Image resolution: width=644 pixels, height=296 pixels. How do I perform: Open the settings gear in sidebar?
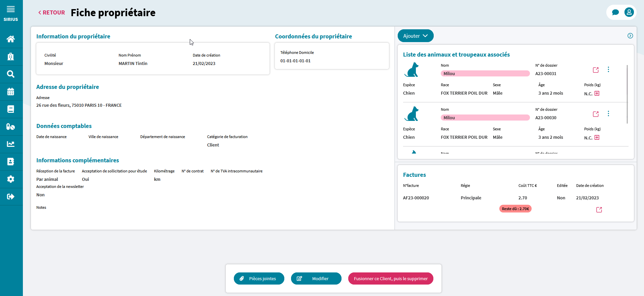(11, 179)
